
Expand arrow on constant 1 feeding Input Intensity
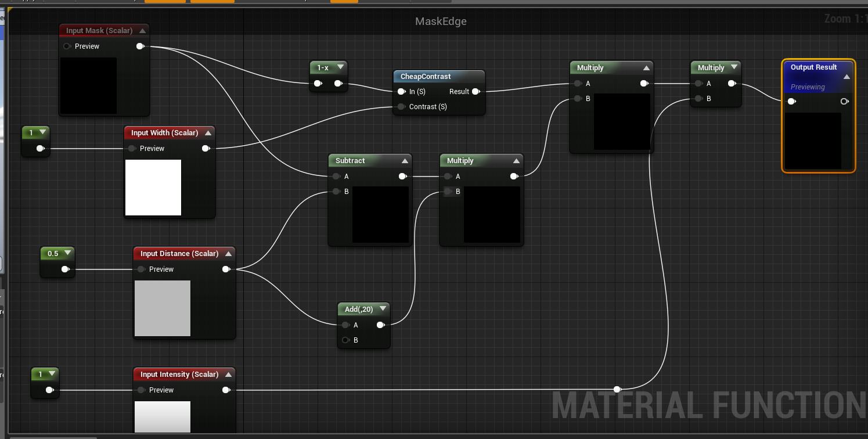click(52, 374)
